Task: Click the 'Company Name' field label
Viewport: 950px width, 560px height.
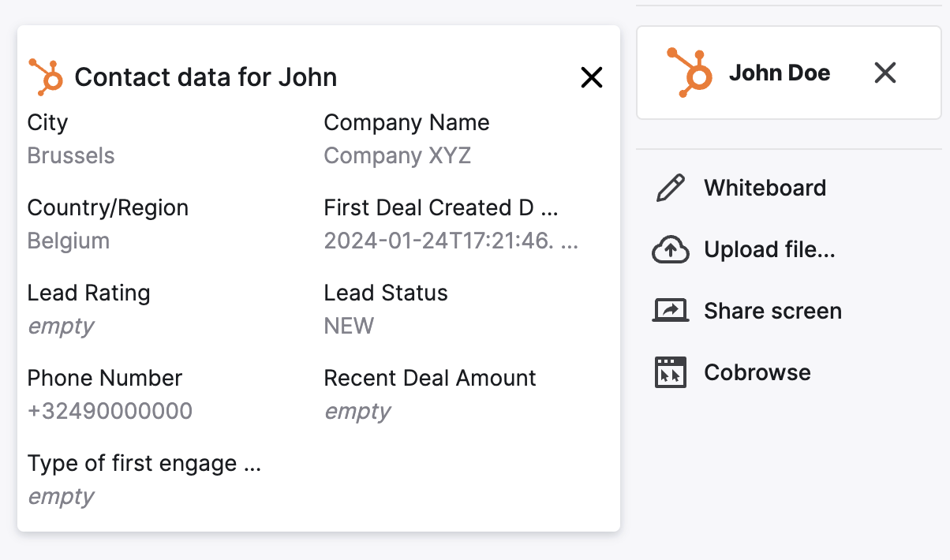Action: point(407,122)
